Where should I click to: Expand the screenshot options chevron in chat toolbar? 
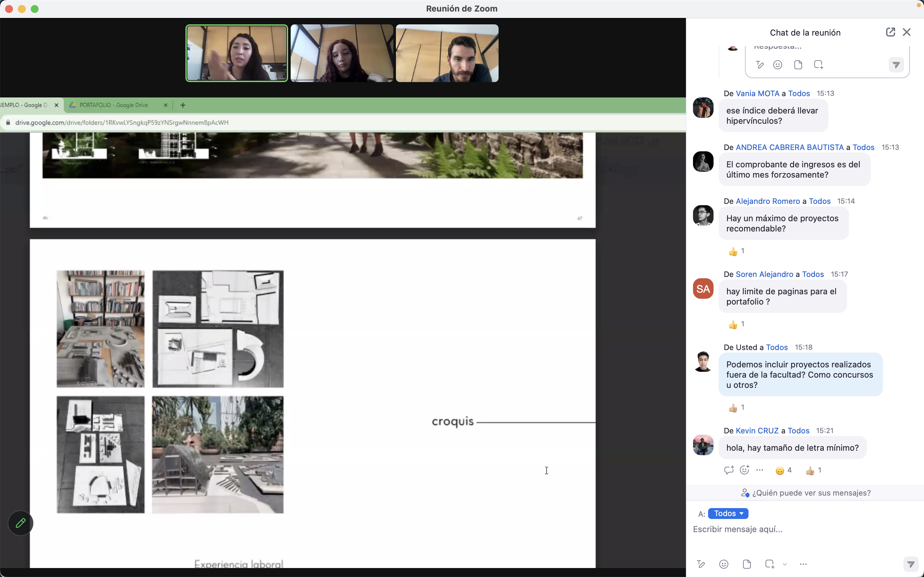coord(785,564)
